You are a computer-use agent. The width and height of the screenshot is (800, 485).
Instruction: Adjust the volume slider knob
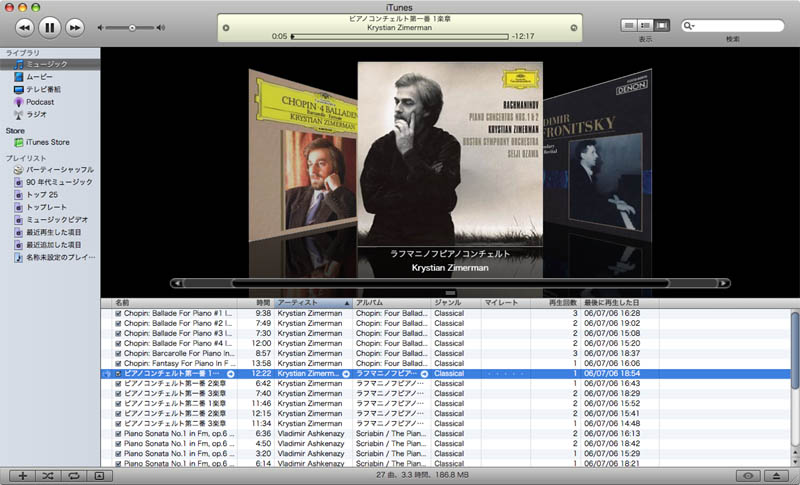click(132, 27)
